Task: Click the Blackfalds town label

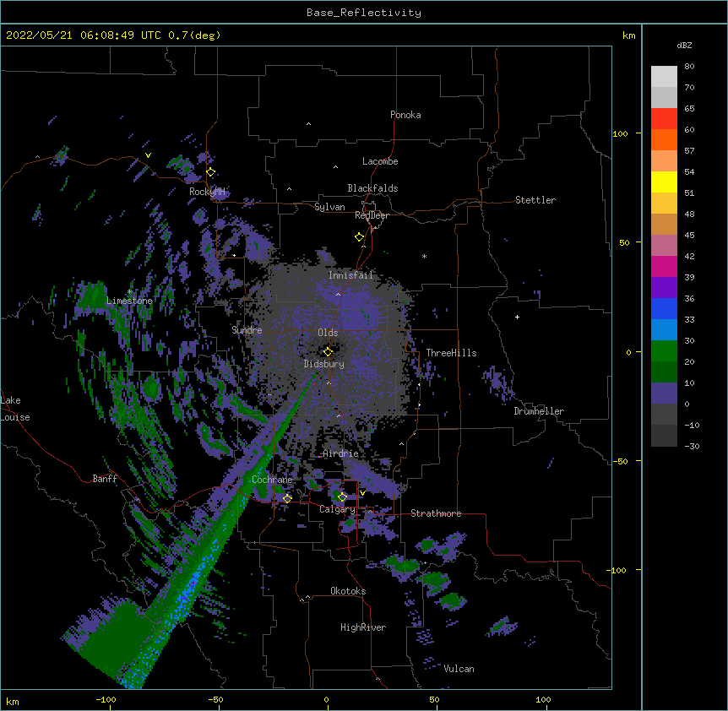Action: pyautogui.click(x=372, y=188)
